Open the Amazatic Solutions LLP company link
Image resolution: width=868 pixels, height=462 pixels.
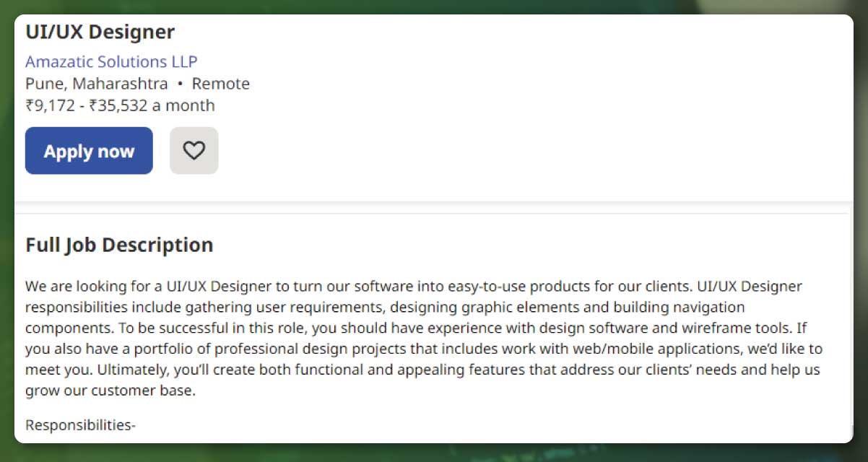pyautogui.click(x=111, y=61)
